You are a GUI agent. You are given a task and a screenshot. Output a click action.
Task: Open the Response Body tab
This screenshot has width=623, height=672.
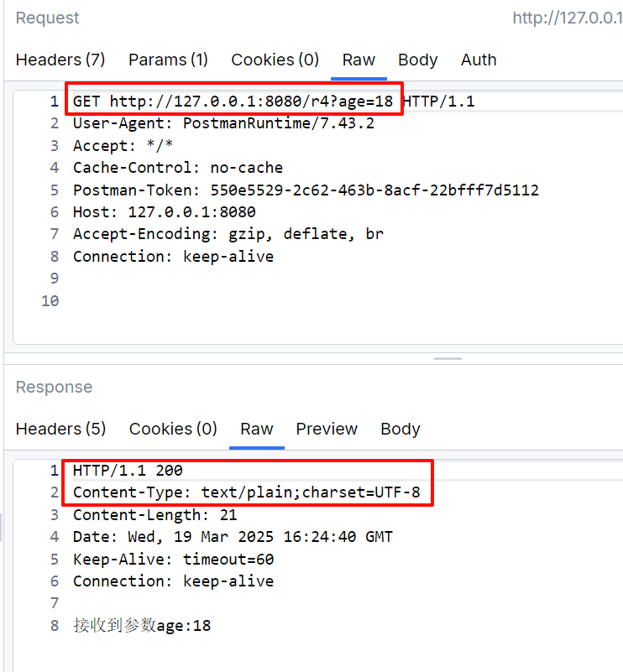point(400,429)
